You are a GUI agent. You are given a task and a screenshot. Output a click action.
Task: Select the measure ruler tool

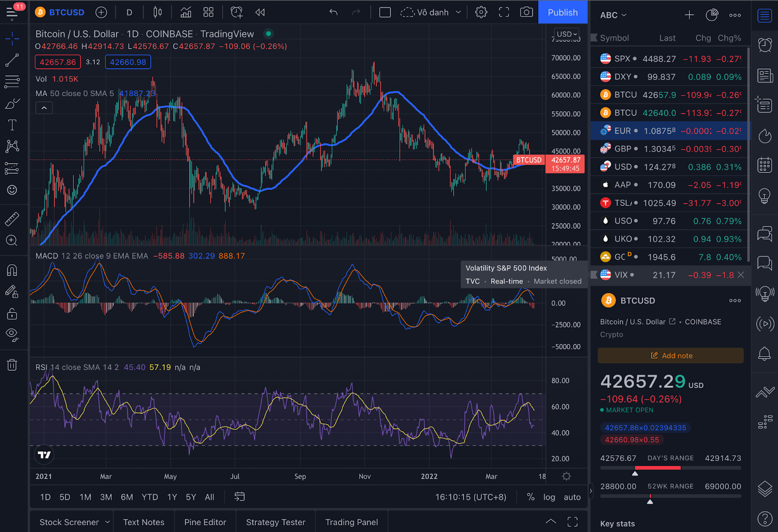click(12, 218)
